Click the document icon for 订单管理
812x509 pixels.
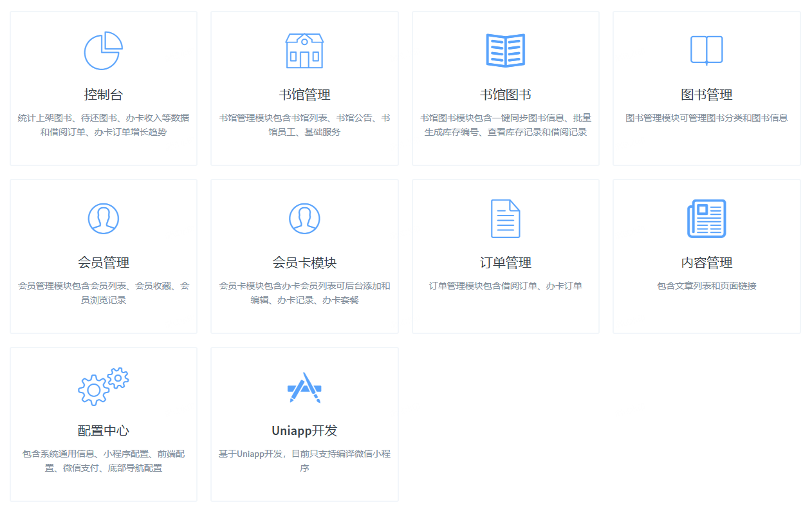505,218
